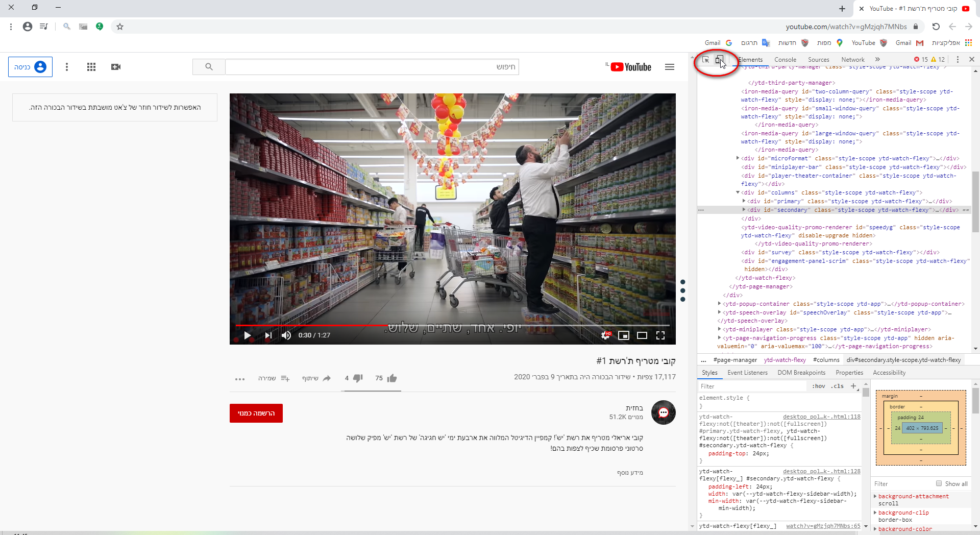Switch to the Network tab

click(x=853, y=60)
